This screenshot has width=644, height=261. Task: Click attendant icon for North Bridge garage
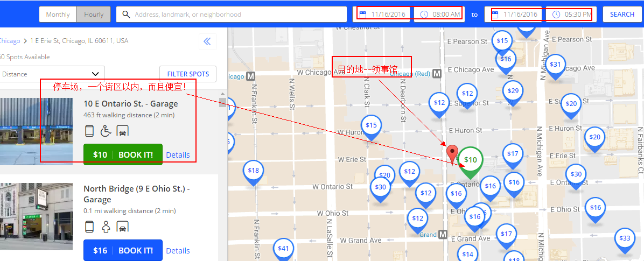tap(106, 227)
